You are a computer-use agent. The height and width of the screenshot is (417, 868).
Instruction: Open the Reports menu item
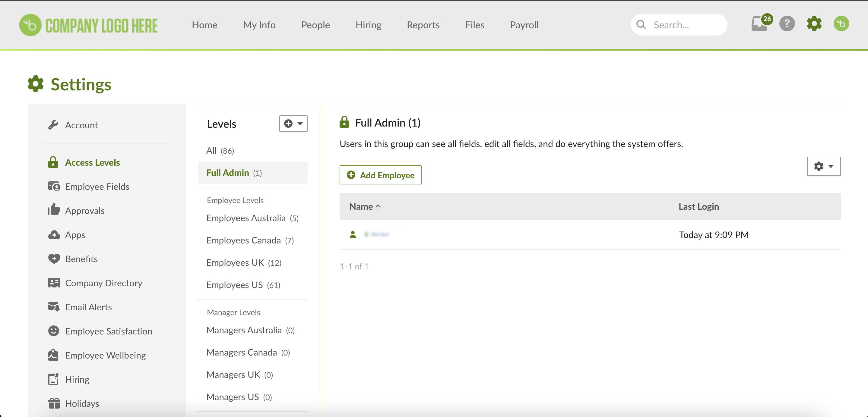tap(423, 25)
